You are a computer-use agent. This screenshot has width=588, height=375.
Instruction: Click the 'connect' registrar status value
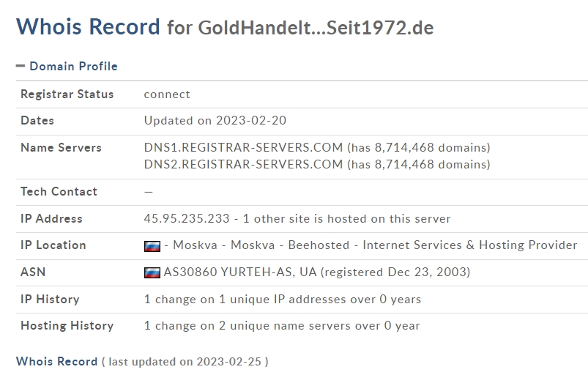coord(167,94)
